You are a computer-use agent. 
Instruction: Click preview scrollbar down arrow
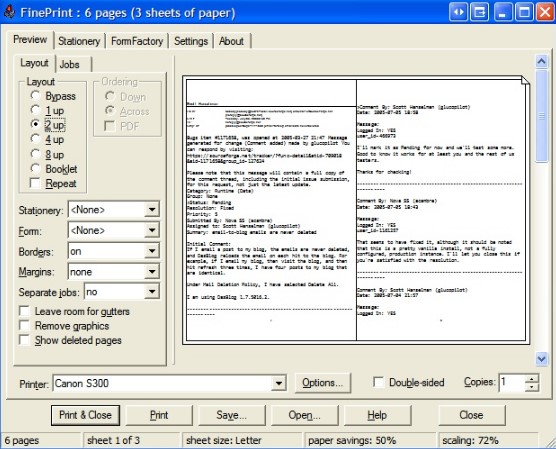[541, 359]
